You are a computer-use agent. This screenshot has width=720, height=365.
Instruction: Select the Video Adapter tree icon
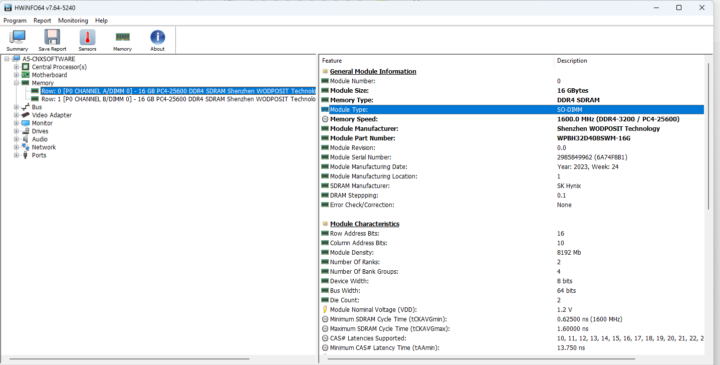tap(25, 115)
